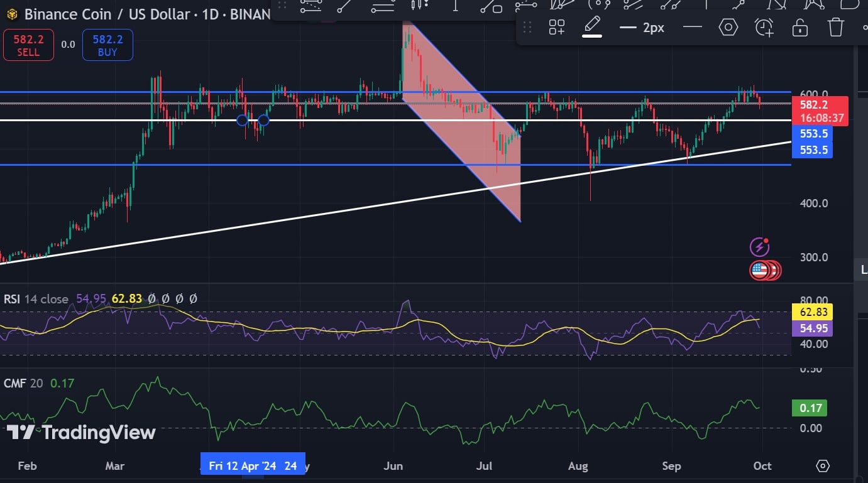
Task: Click the right anchor point on the white line
Action: pyautogui.click(x=263, y=120)
